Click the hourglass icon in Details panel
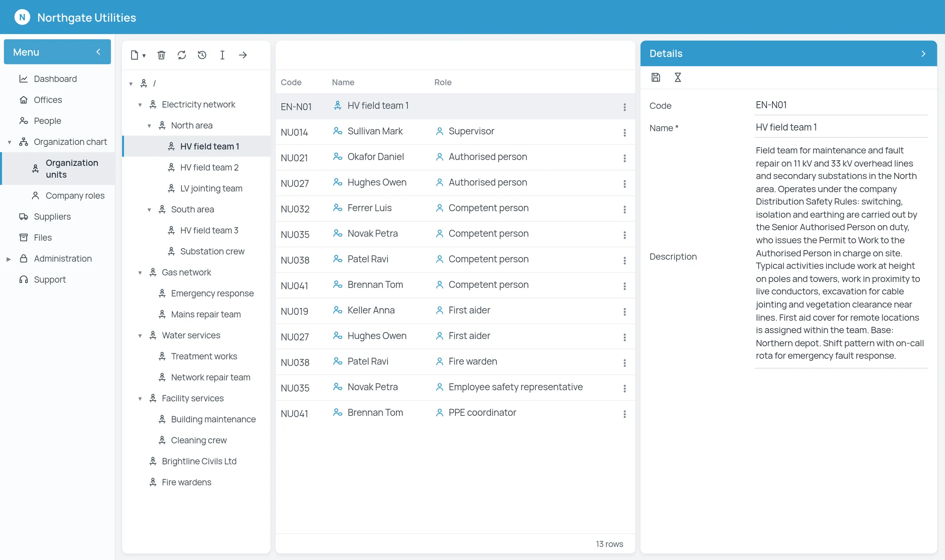Image resolution: width=945 pixels, height=560 pixels. 678,77
